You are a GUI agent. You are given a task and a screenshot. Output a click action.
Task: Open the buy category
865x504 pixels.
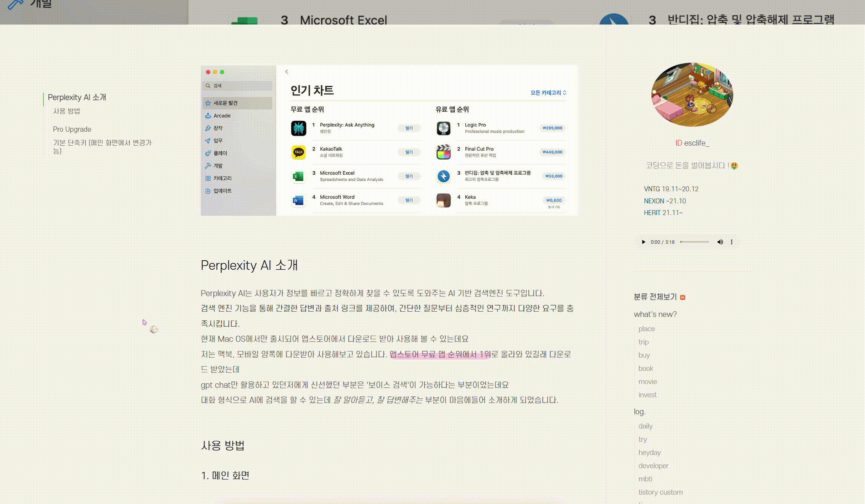click(x=644, y=355)
